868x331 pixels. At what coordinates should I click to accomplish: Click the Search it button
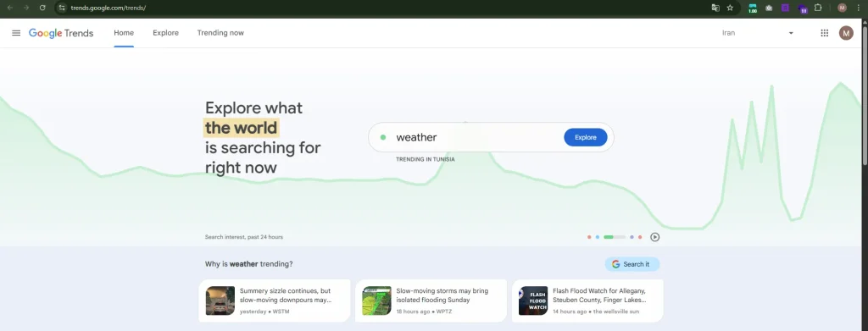632,264
